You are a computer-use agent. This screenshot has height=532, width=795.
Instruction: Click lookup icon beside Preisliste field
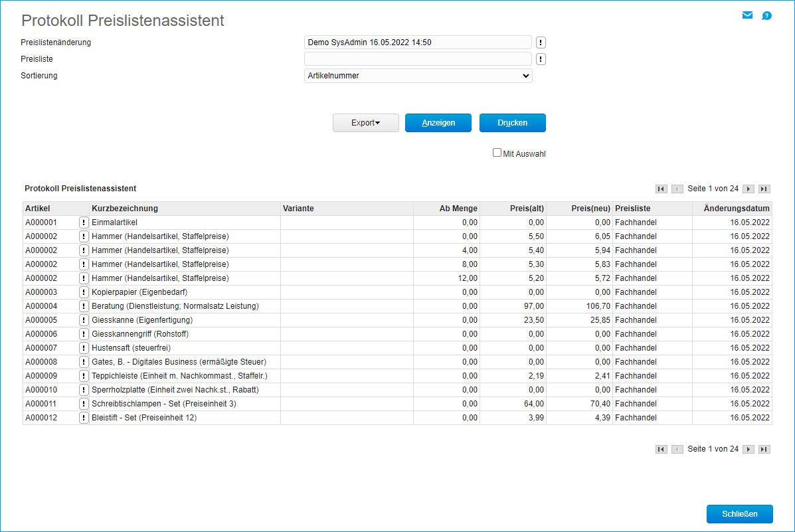click(541, 59)
